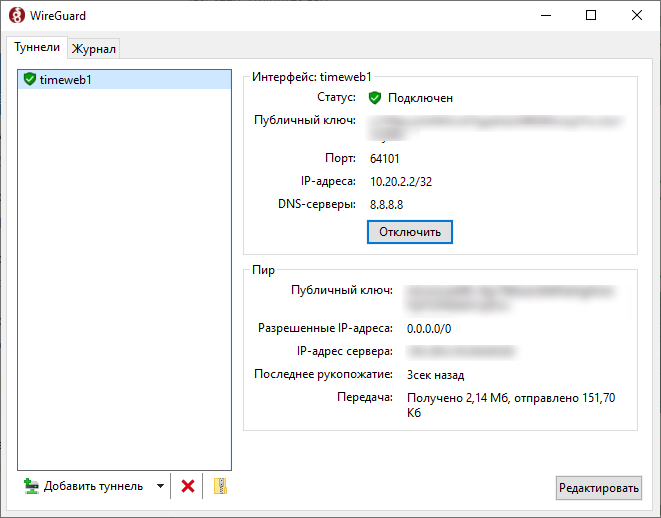This screenshot has height=518, width=661.
Task: Click the green status shield next to Подключен
Action: point(375,98)
